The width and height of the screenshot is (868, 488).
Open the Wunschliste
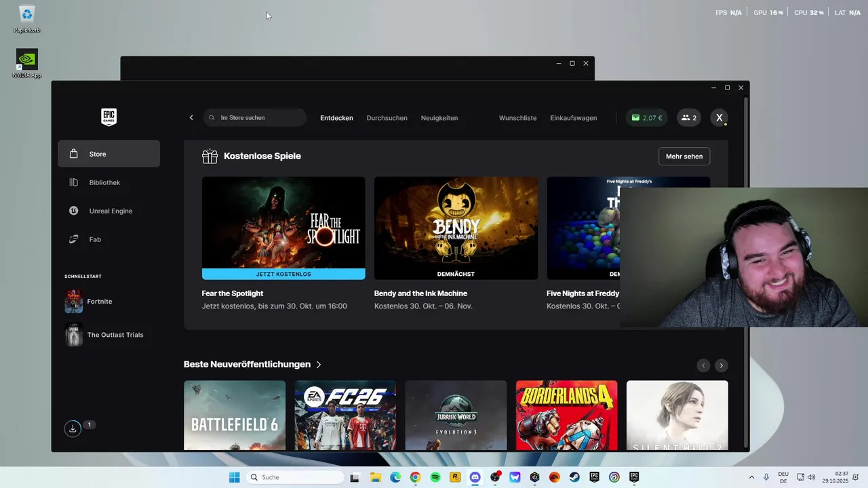click(517, 118)
